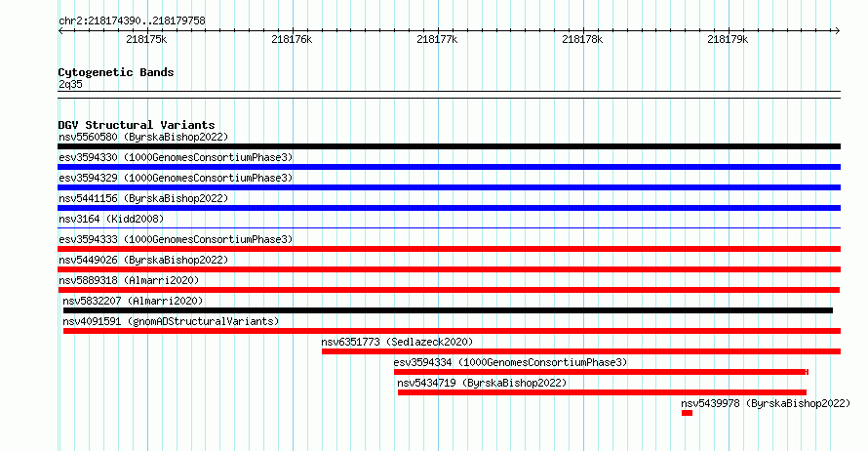This screenshot has height=451, width=868.
Task: Click the Cytogenetic Bands track title
Action: (x=116, y=72)
